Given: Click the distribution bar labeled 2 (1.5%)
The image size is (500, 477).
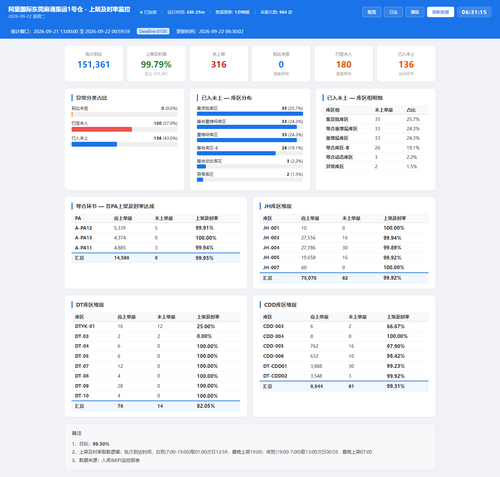Looking at the screenshot, I should point(200,180).
